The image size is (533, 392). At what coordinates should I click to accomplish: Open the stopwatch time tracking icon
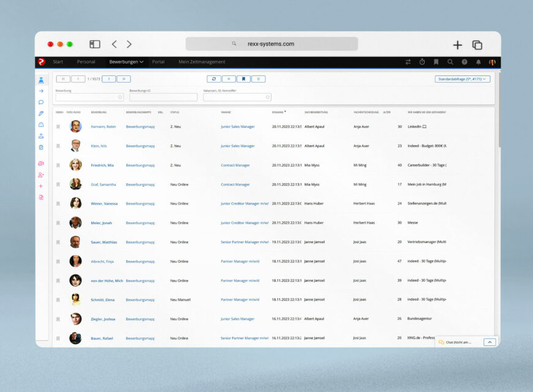click(x=422, y=62)
